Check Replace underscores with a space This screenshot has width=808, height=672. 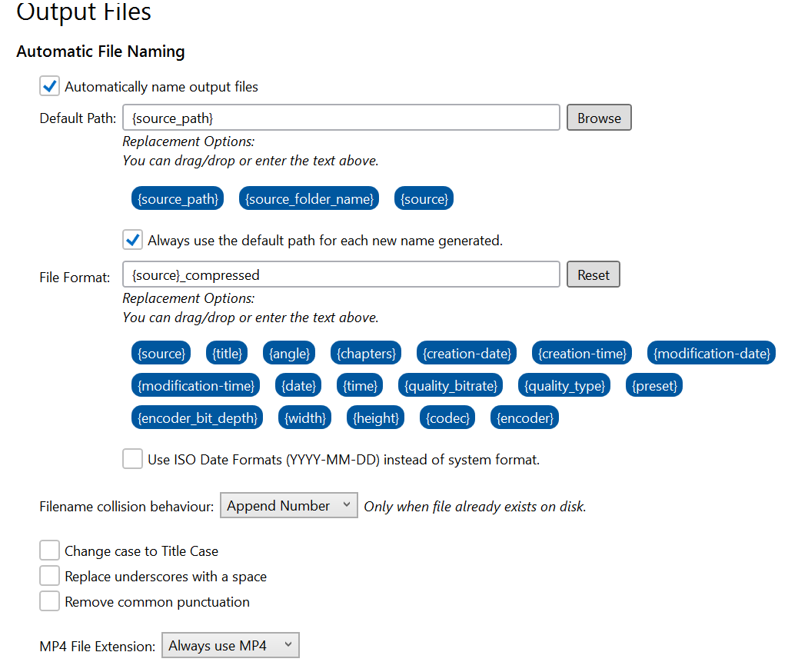(49, 576)
